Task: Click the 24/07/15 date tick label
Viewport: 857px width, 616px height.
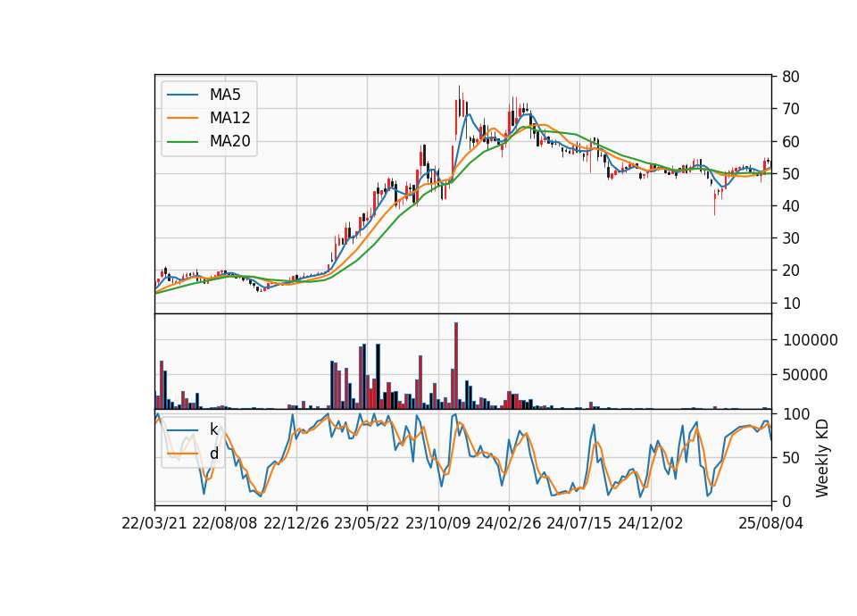Action: tap(578, 523)
